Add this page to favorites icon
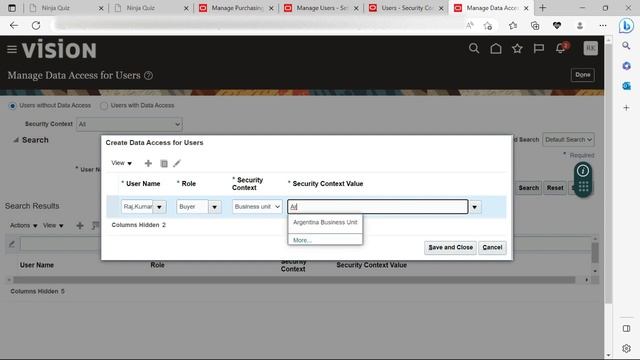Viewport: 640px width, 360px height. pos(488,25)
